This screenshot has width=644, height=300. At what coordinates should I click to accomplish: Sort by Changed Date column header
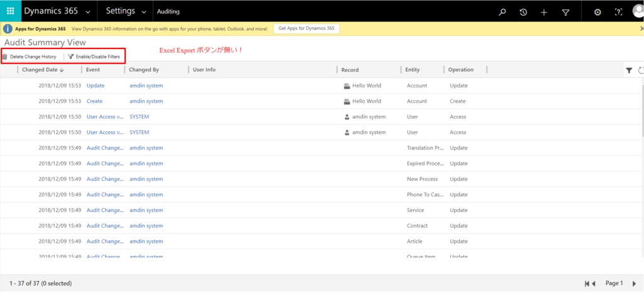point(43,70)
